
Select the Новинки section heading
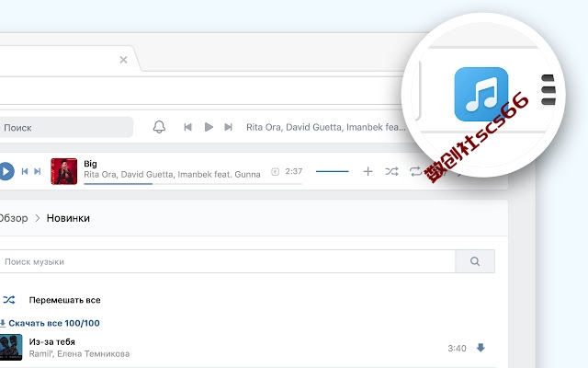[68, 218]
